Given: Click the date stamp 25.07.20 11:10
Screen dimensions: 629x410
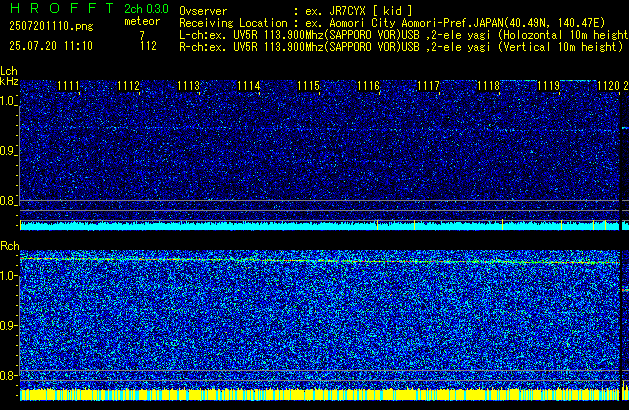Looking at the screenshot, I should coord(51,46).
